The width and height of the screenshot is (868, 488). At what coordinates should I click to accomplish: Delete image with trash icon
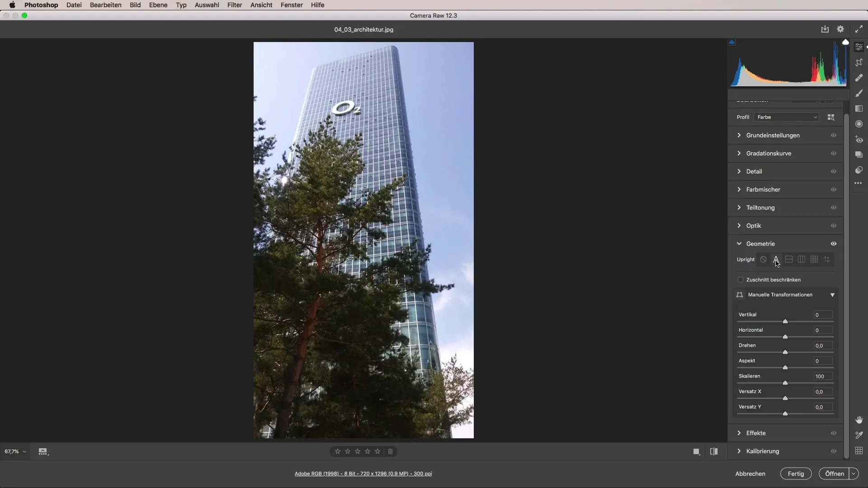point(391,451)
